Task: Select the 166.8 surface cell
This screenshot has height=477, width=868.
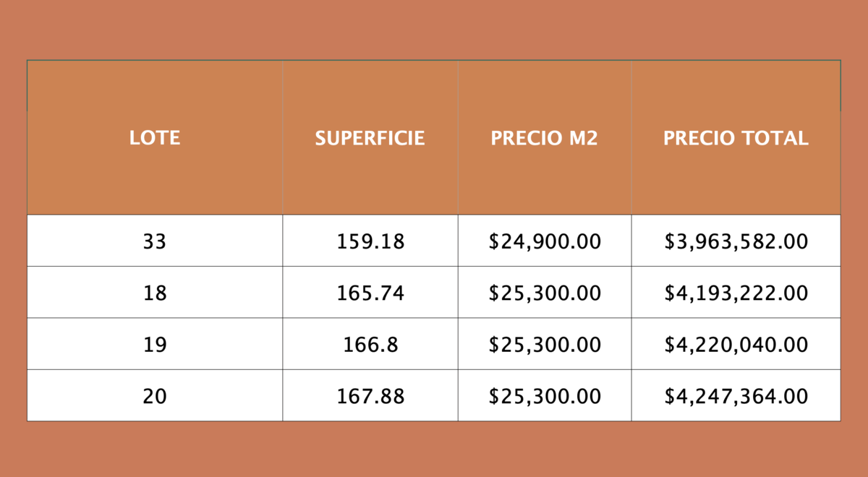Action: (x=370, y=345)
